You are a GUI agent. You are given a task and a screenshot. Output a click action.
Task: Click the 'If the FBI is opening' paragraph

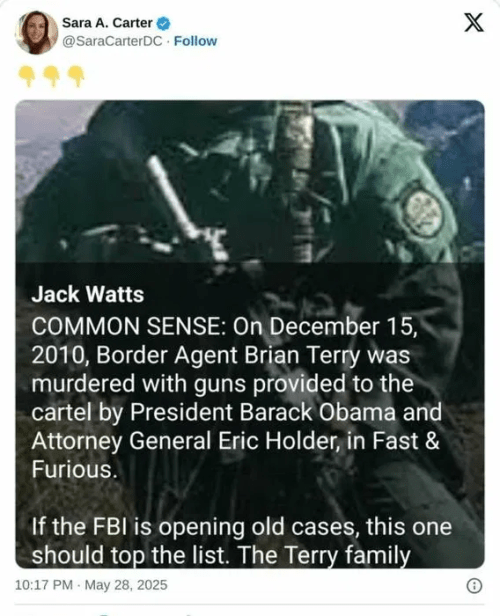pos(242,541)
